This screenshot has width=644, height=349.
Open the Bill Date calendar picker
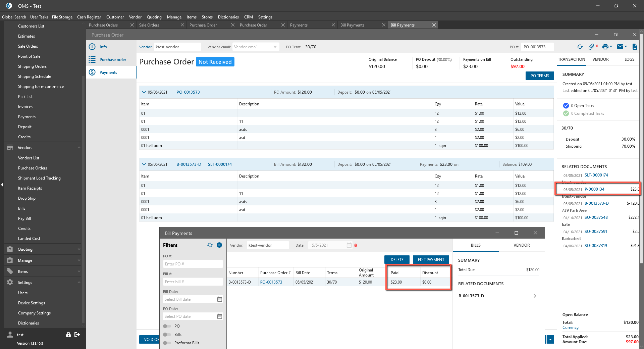[220, 299]
